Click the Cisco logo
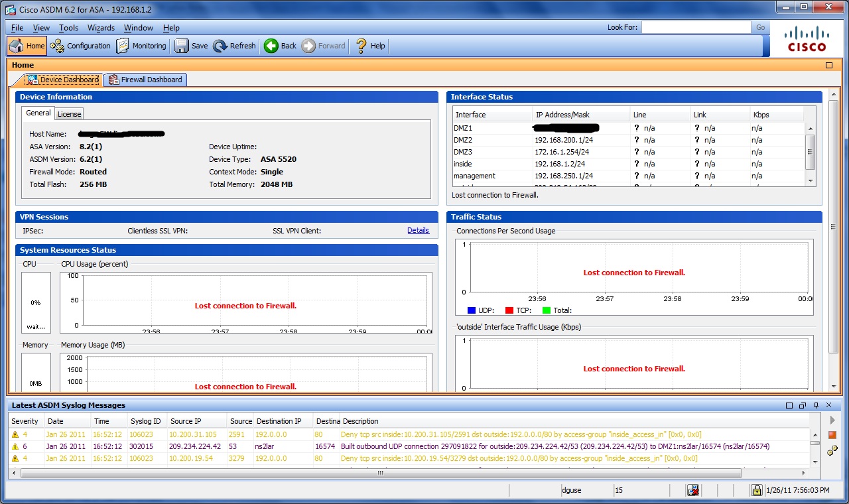This screenshot has width=849, height=504. [x=807, y=39]
